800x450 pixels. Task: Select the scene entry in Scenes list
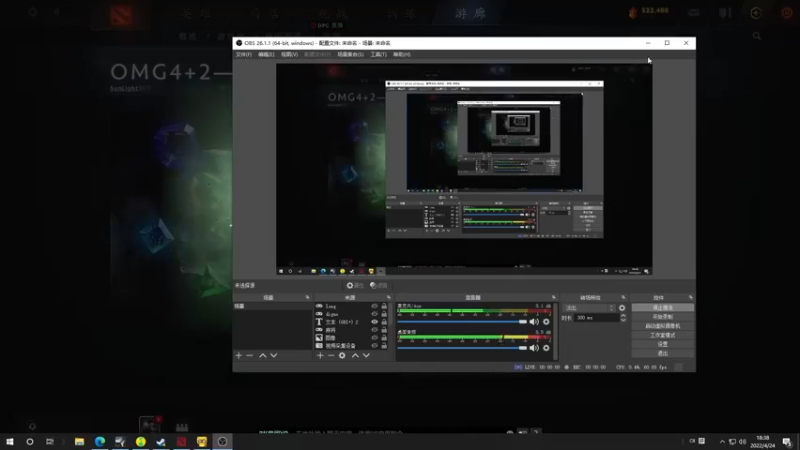pyautogui.click(x=272, y=306)
